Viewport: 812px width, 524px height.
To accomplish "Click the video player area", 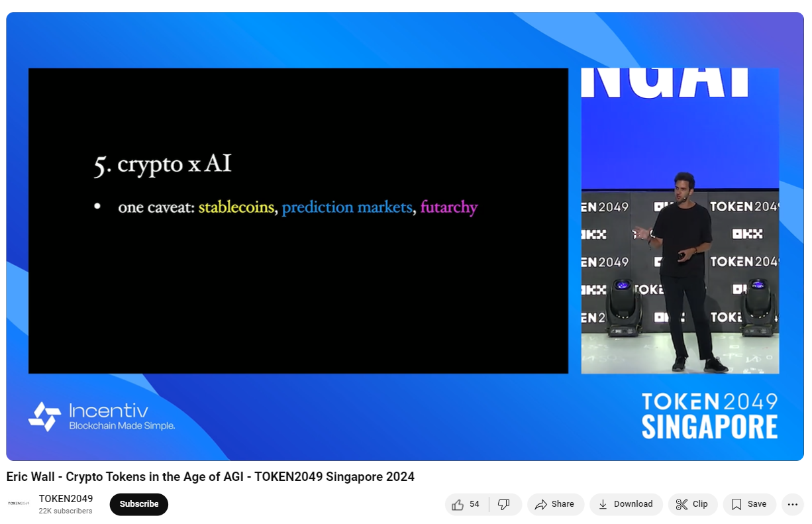I will [405, 236].
